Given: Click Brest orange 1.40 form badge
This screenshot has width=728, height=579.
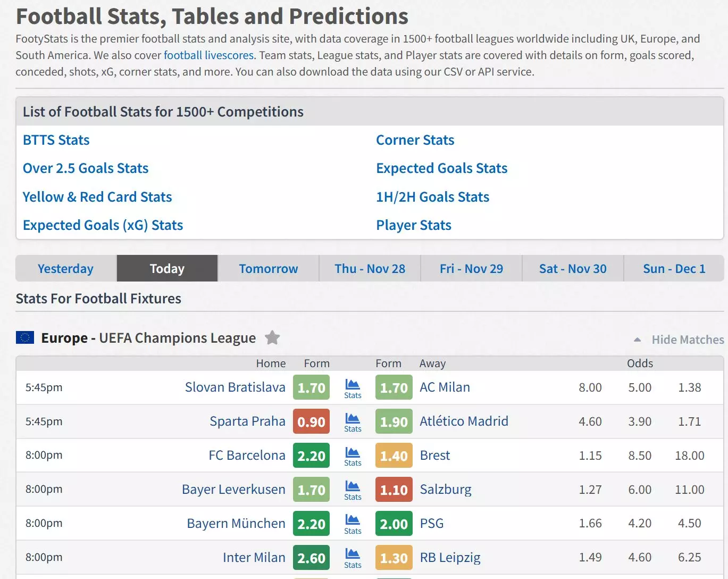Looking at the screenshot, I should 394,456.
